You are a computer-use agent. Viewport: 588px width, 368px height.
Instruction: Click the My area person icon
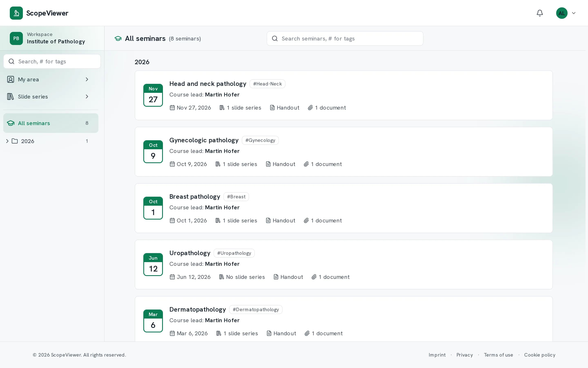coord(10,79)
